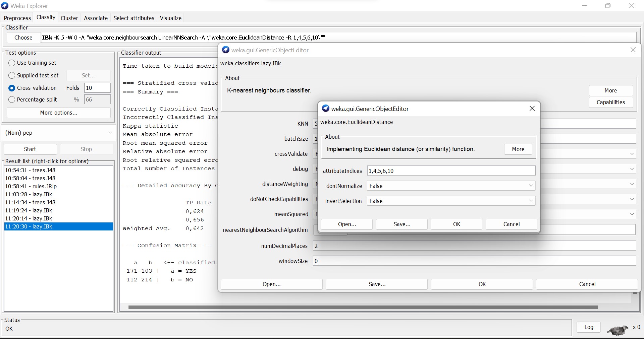The width and height of the screenshot is (644, 339).
Task: Choose the Percentage split radio button
Action: (x=12, y=100)
